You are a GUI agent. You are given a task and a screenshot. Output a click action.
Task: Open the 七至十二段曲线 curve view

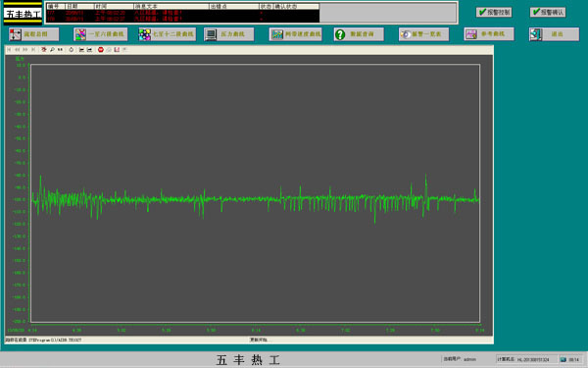[167, 34]
